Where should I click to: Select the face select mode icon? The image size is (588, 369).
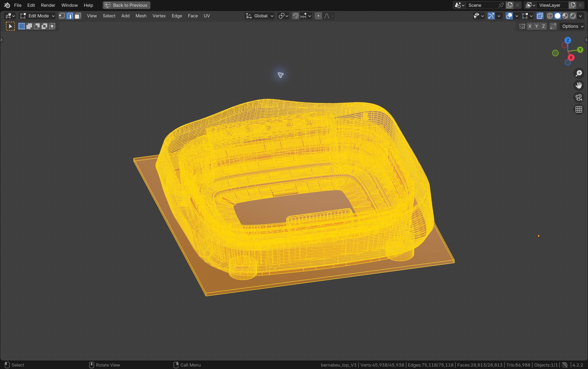click(x=78, y=16)
